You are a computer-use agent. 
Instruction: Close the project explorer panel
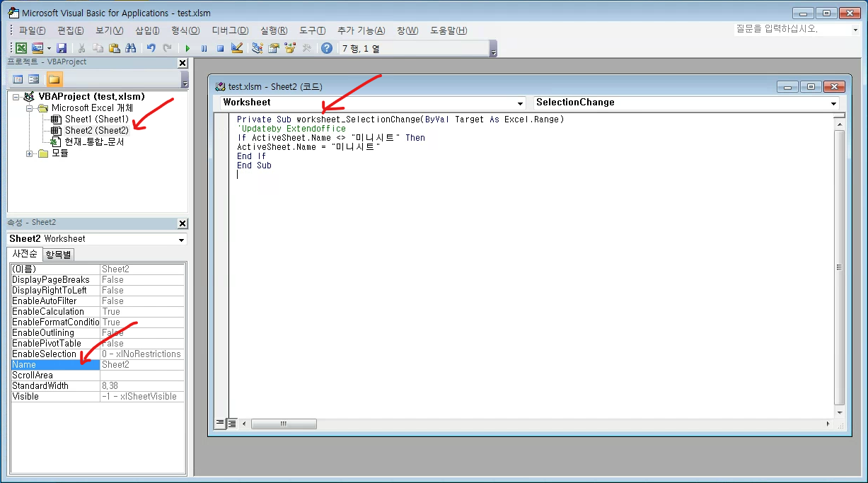point(183,63)
